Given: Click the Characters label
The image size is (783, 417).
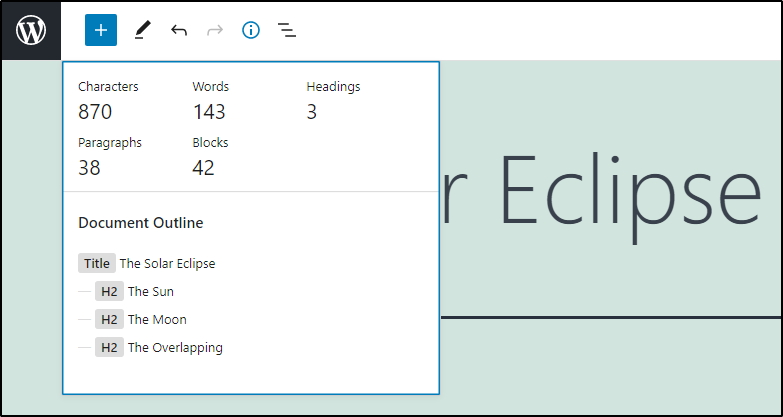Looking at the screenshot, I should [108, 86].
